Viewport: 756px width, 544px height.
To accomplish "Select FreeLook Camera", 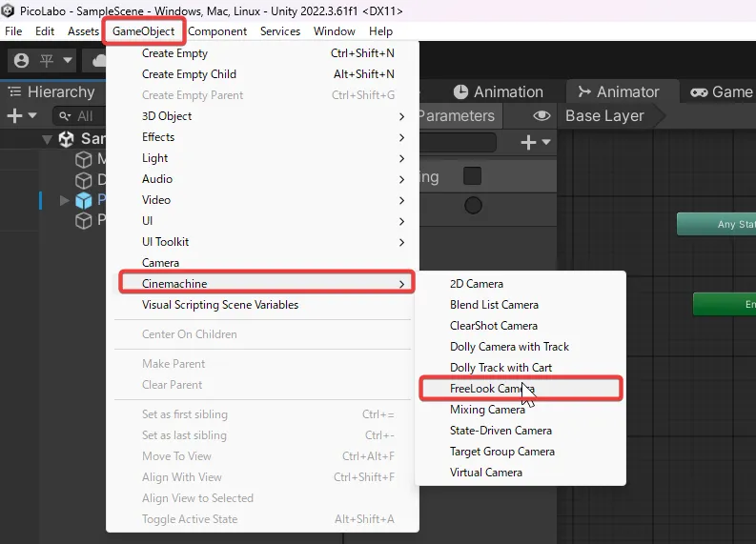I will click(x=521, y=389).
